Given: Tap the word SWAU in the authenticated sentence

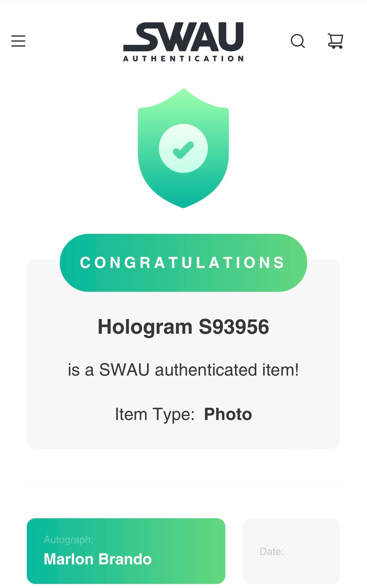Looking at the screenshot, I should tap(124, 370).
